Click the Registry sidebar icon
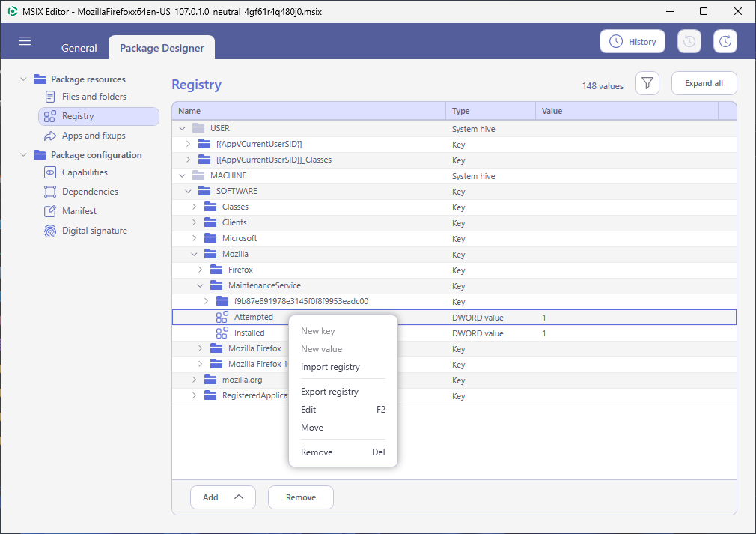The width and height of the screenshot is (756, 534). click(50, 116)
